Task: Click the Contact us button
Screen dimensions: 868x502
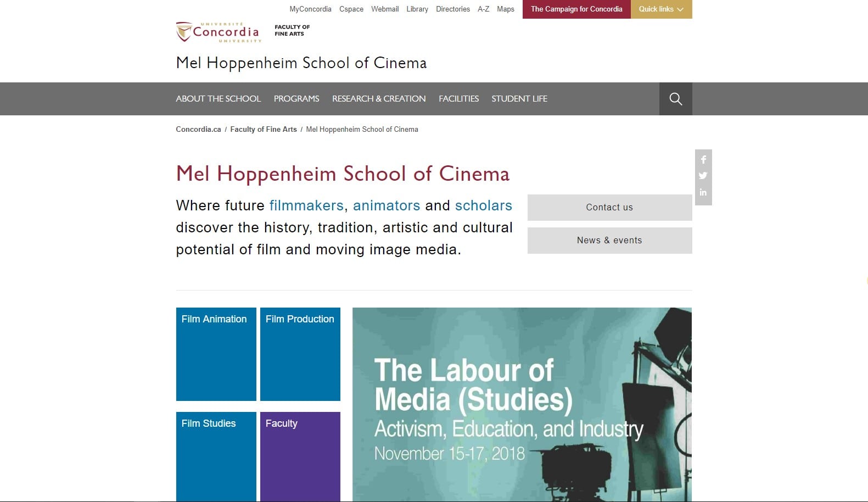Action: [x=609, y=208]
